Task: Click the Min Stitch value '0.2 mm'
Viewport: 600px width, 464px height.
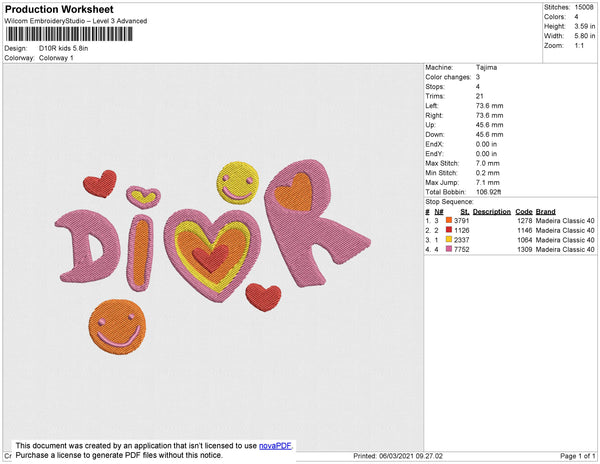Action: [x=488, y=173]
